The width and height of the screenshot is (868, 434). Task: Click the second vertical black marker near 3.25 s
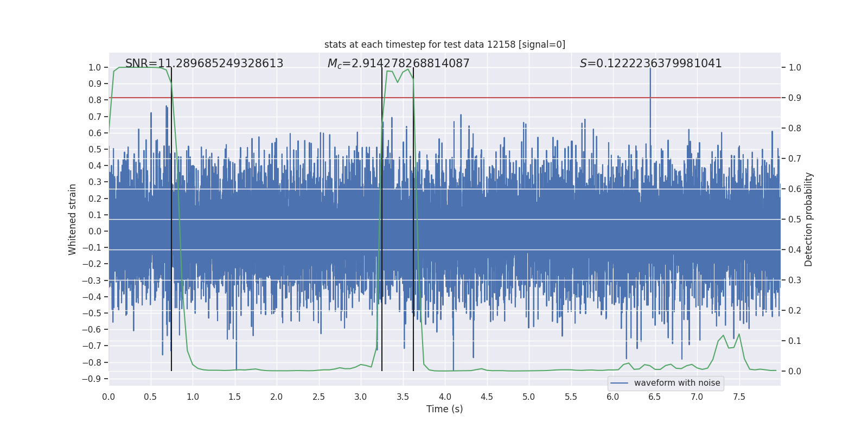point(382,217)
